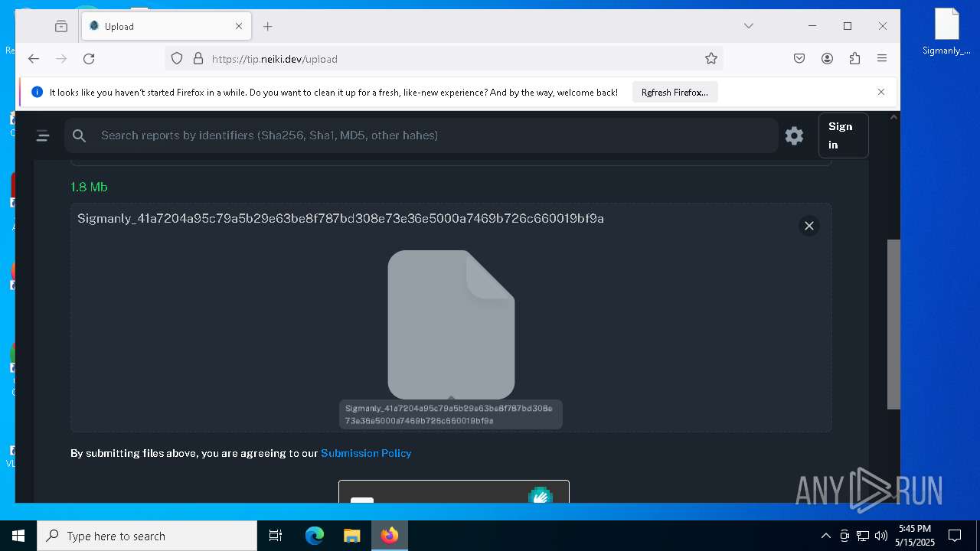Click the page vertical scrollbar
The width and height of the screenshot is (980, 551).
893,324
